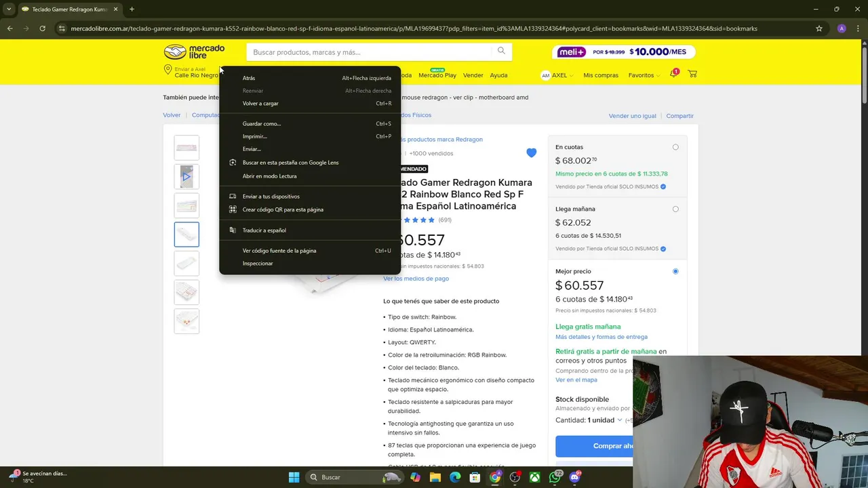The width and height of the screenshot is (868, 488).
Task: Open File Explorer from the taskbar
Action: pyautogui.click(x=435, y=477)
